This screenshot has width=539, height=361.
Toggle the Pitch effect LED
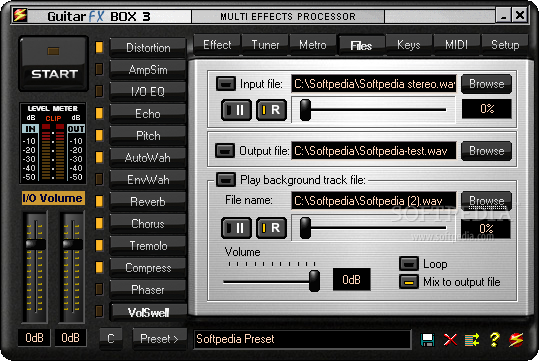99,135
